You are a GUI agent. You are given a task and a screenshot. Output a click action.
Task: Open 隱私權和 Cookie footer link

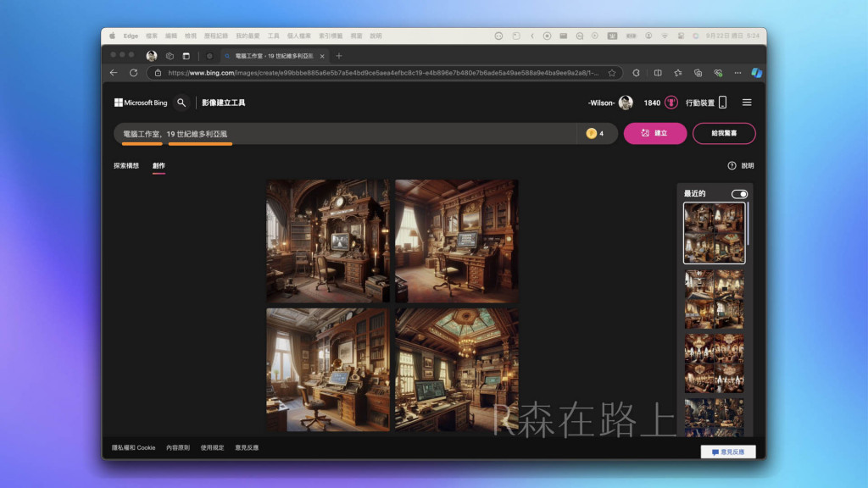[133, 447]
